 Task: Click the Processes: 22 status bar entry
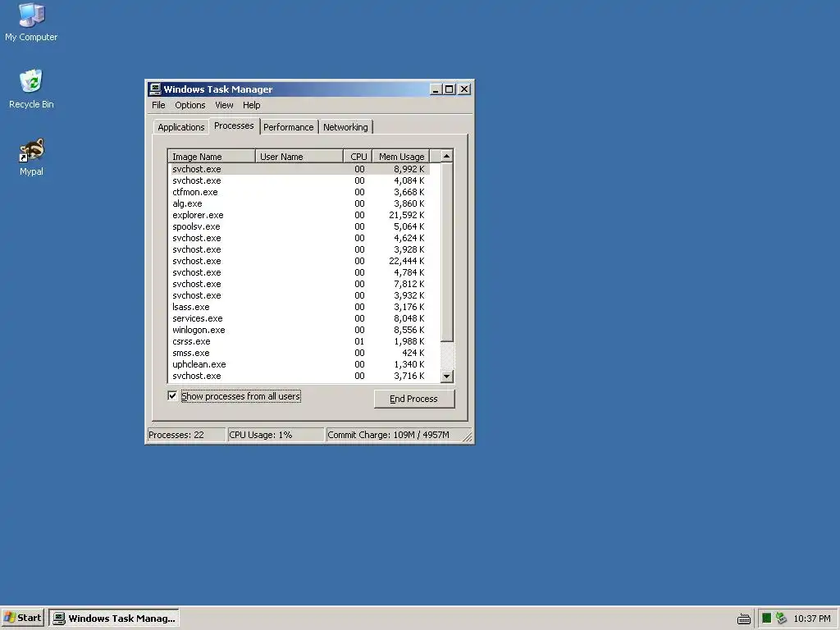(x=186, y=435)
